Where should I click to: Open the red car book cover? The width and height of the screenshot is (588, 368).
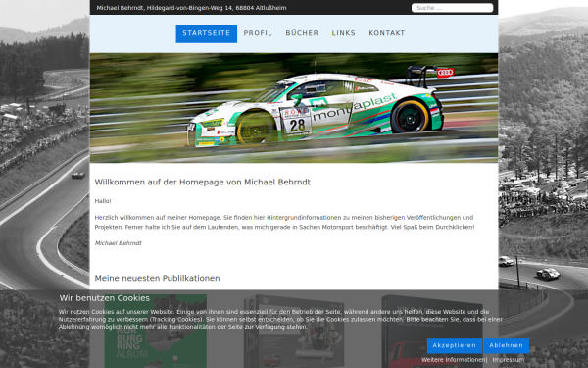tap(432, 332)
